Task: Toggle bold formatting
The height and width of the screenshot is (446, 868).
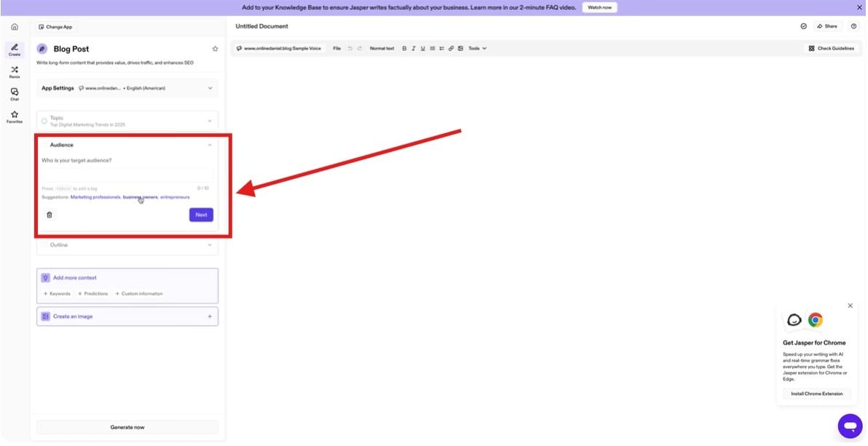Action: pos(404,48)
